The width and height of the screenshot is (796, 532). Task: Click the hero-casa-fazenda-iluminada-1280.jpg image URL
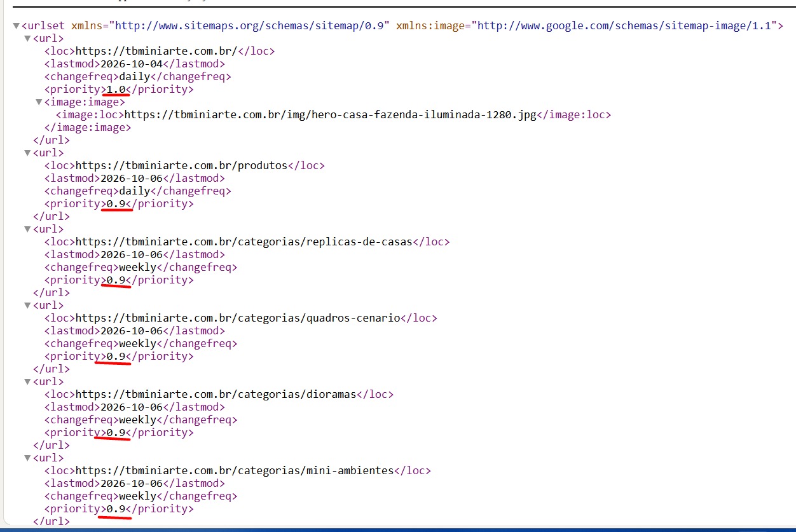pyautogui.click(x=331, y=114)
